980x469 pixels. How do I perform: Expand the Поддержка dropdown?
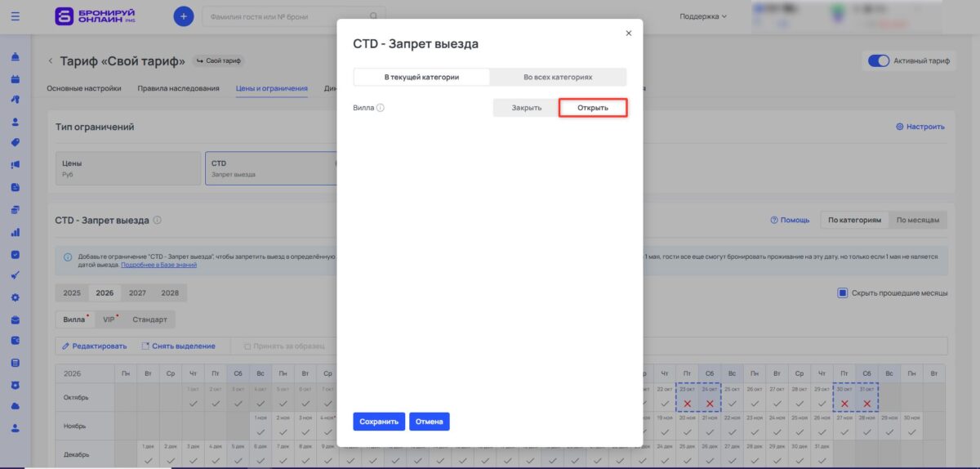point(703,16)
